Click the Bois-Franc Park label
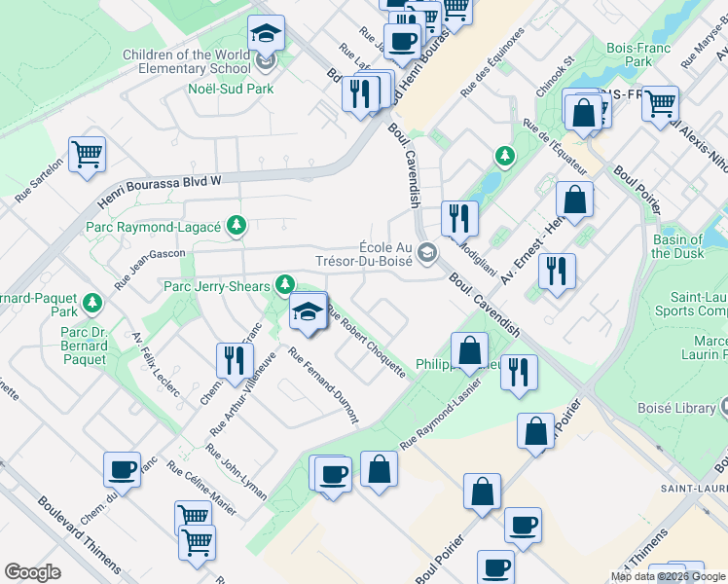The height and width of the screenshot is (584, 728). coord(638,55)
